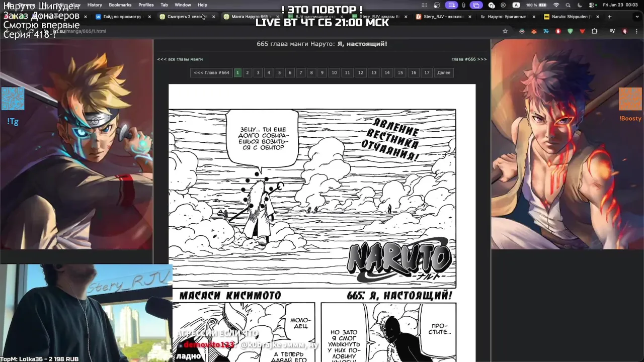The width and height of the screenshot is (644, 362).
Task: Click the 'Далее' next page button
Action: (444, 73)
